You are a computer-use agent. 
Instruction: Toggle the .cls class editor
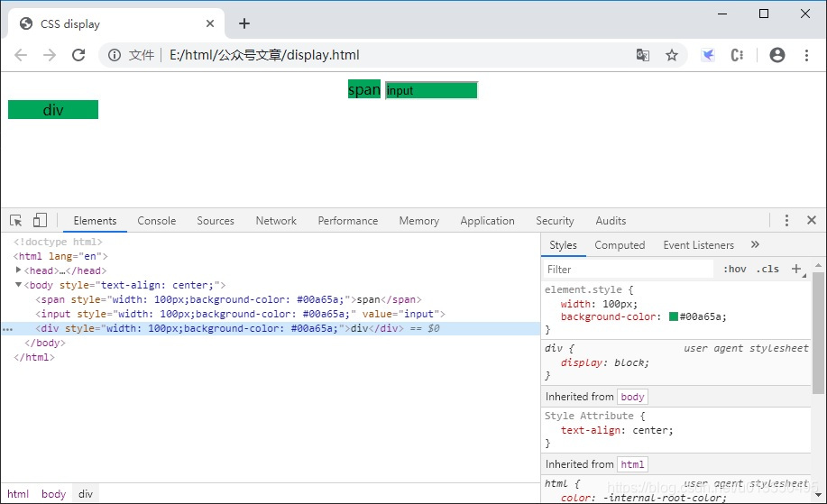pos(768,269)
